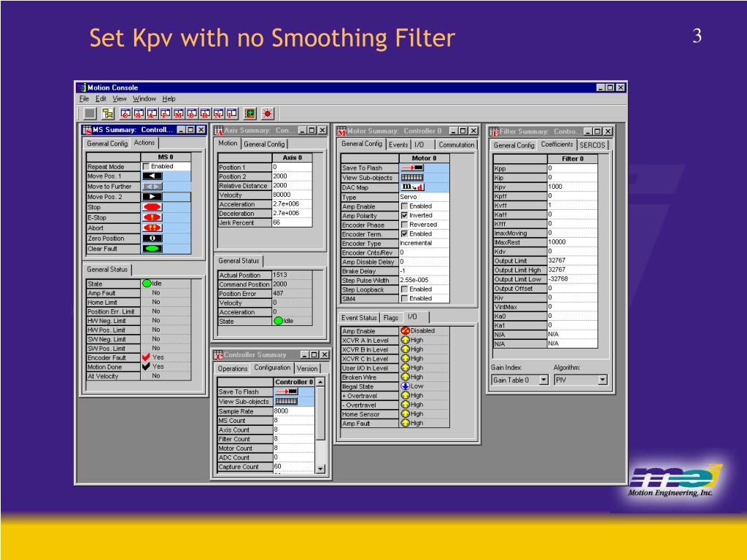Open Motor summary window icon (M)
Viewport: 747px width, 560px height.
click(179, 113)
